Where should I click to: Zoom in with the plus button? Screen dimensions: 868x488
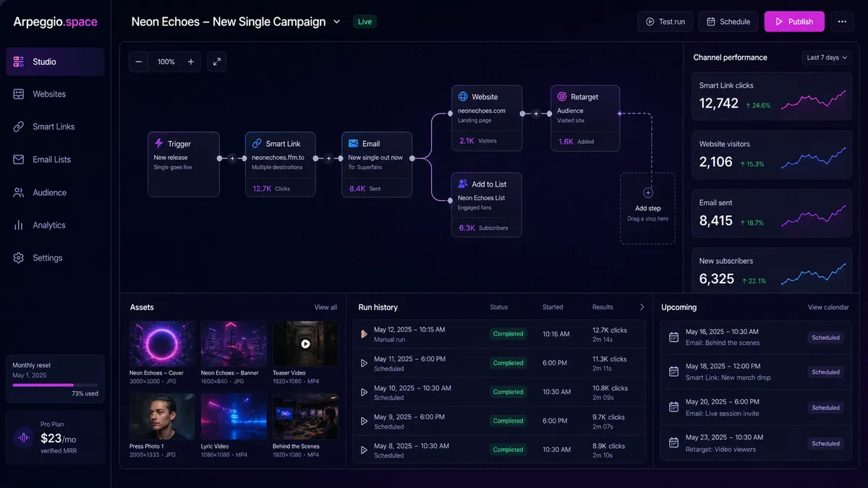tap(191, 61)
